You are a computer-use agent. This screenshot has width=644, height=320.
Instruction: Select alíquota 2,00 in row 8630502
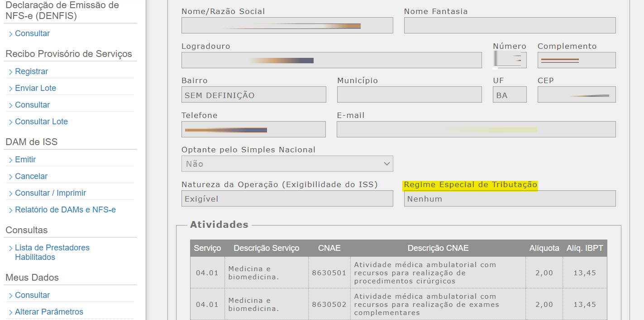[x=544, y=305]
